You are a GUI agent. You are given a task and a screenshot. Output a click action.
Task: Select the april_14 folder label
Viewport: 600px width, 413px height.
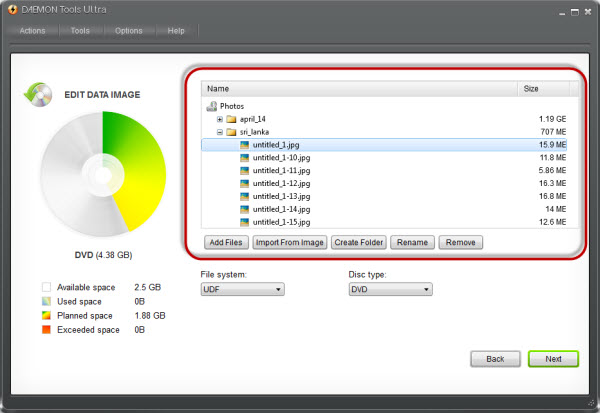[253, 119]
